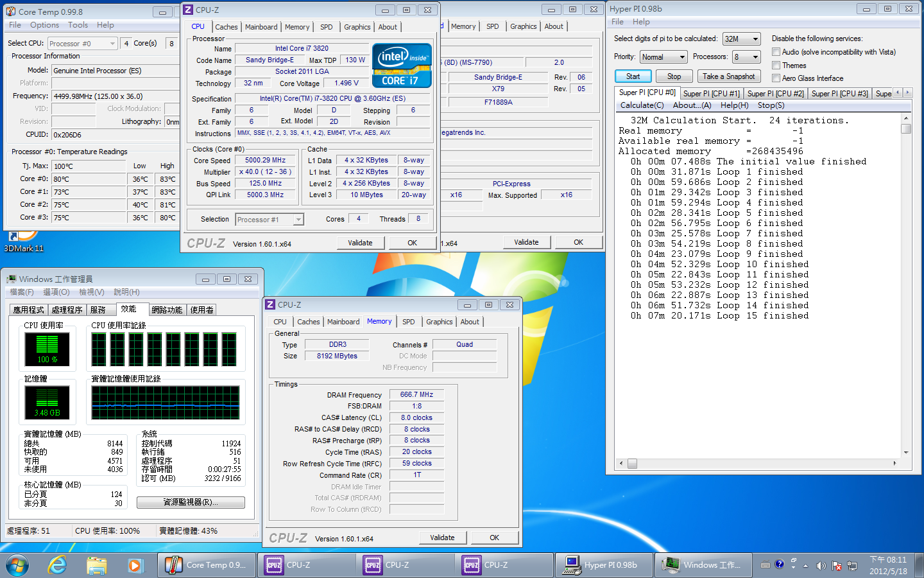The height and width of the screenshot is (578, 924).
Task: Click the Hyper PI vertical scrollbar thumb
Action: 906,128
